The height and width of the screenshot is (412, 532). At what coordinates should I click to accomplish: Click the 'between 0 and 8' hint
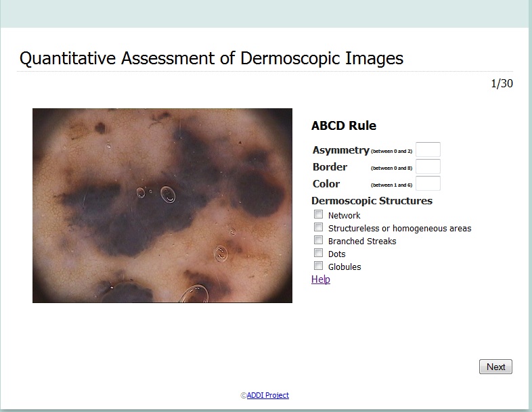[x=391, y=168]
